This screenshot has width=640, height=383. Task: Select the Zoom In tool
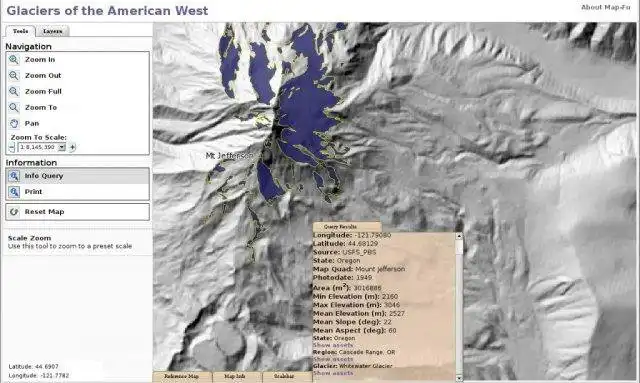pyautogui.click(x=77, y=60)
